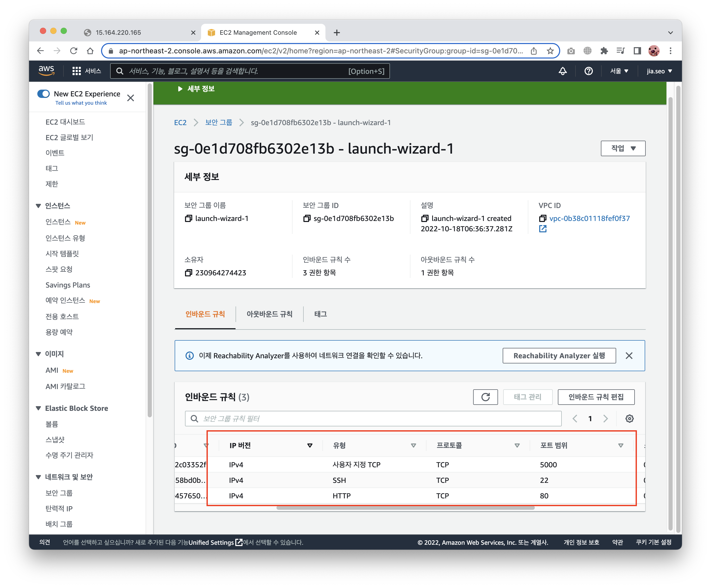Copy the security group ID icon
Image resolution: width=711 pixels, height=588 pixels.
(x=307, y=218)
